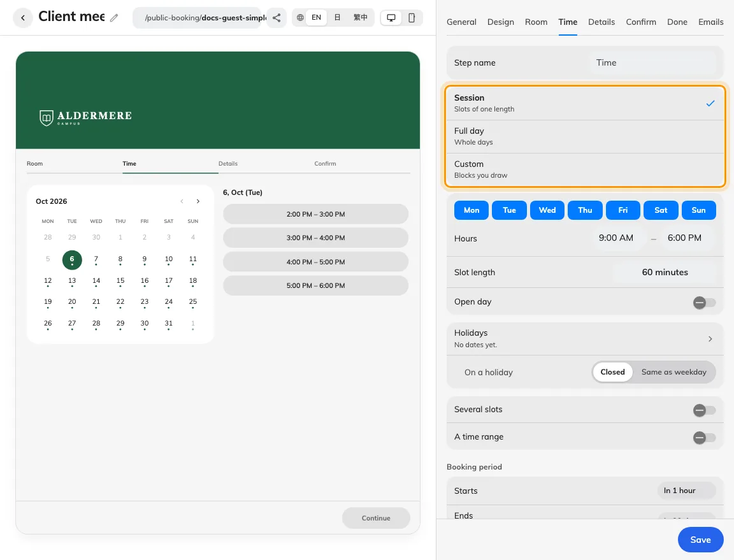Screen dimensions: 734x560
Task: Toggle Fri weekday button
Action: coord(623,210)
